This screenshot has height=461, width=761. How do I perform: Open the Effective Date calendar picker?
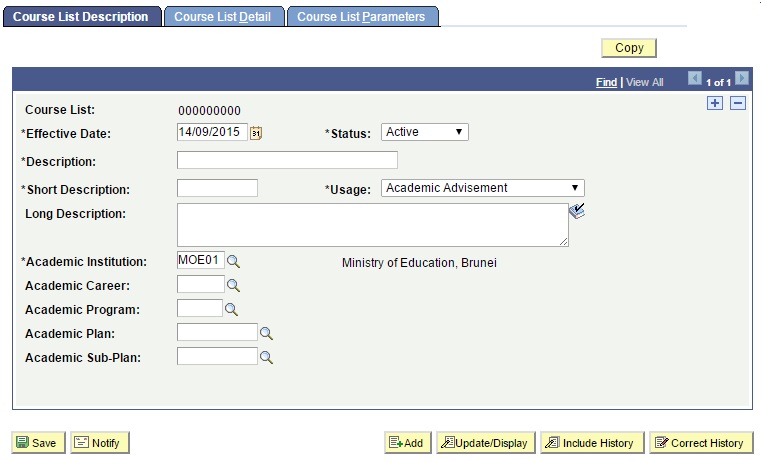click(x=256, y=133)
